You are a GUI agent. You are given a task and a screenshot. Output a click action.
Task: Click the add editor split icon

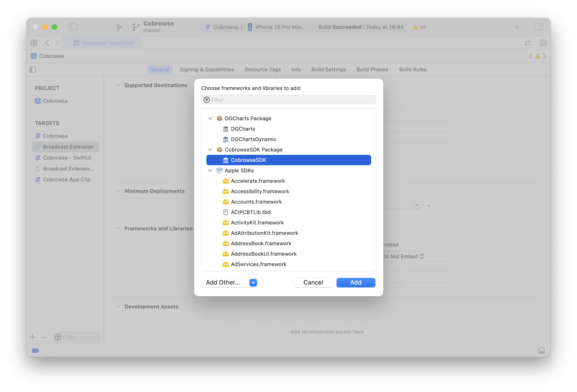[x=543, y=43]
